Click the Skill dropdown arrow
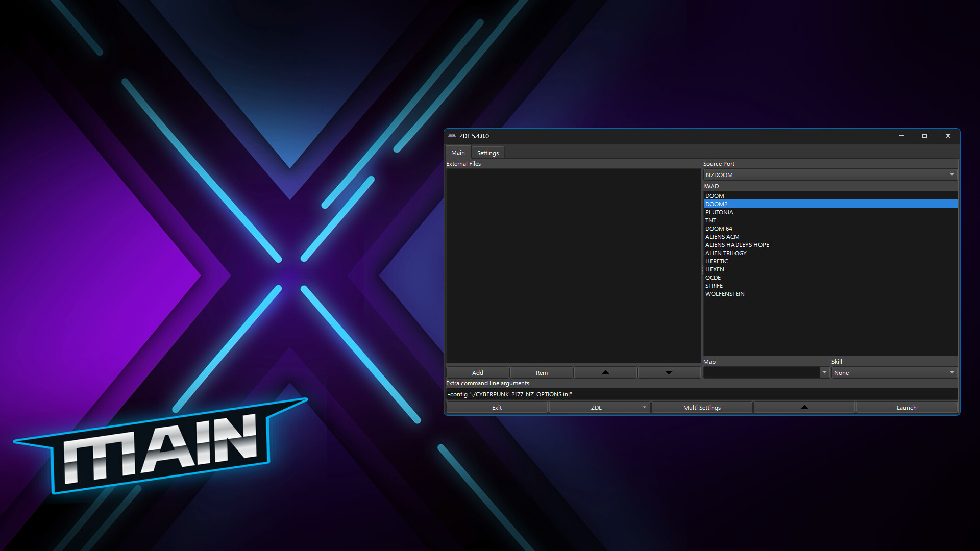This screenshot has width=980, height=551. [x=951, y=372]
